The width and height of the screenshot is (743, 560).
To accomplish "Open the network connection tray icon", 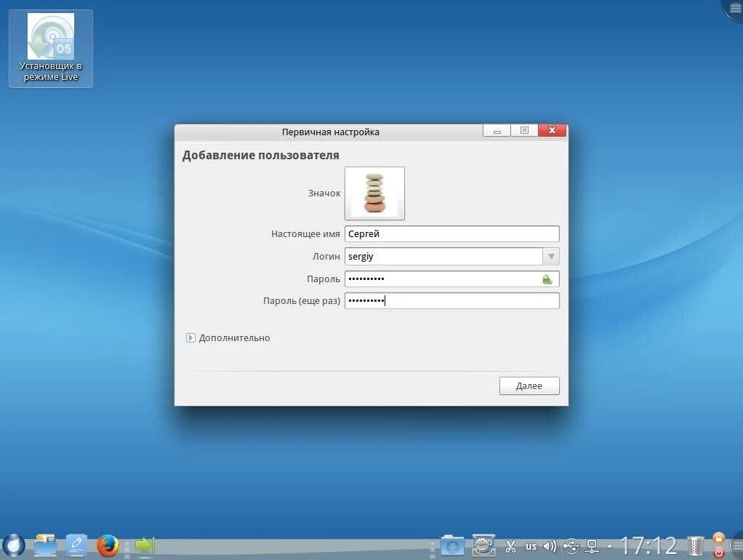I will [x=592, y=547].
